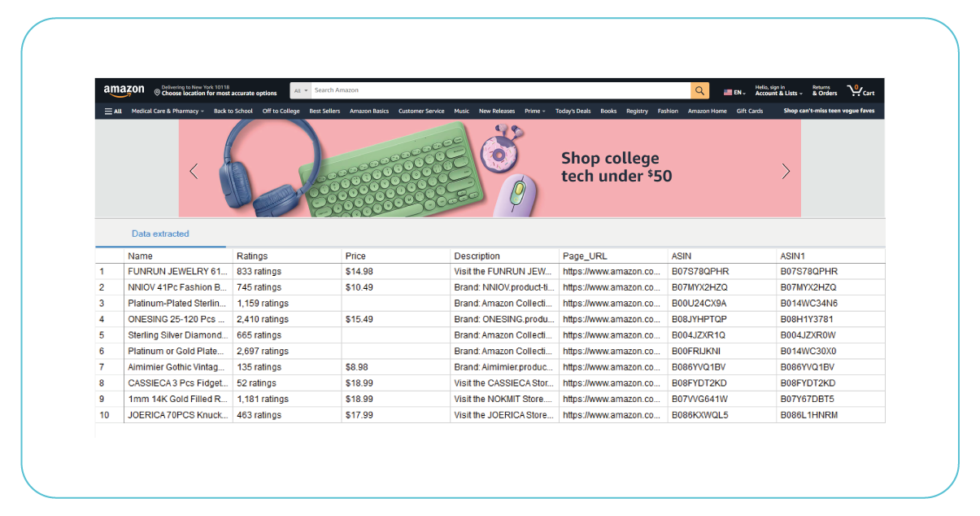Click the 2,410 ratings cell
The width and height of the screenshot is (980, 516).
pos(287,319)
